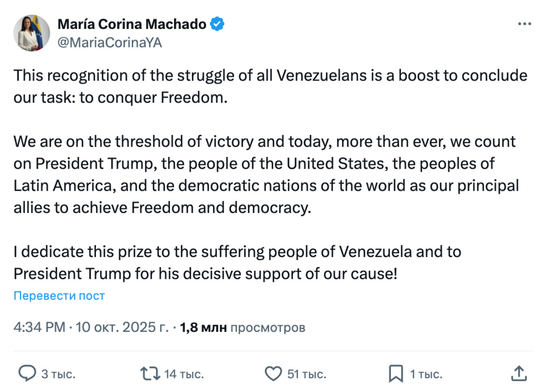Click the repost arrows icon
This screenshot has height=392, width=540.
pos(150,374)
